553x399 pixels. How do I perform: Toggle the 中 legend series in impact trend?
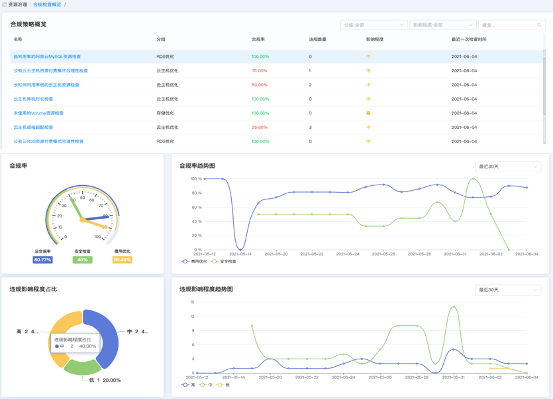click(206, 385)
